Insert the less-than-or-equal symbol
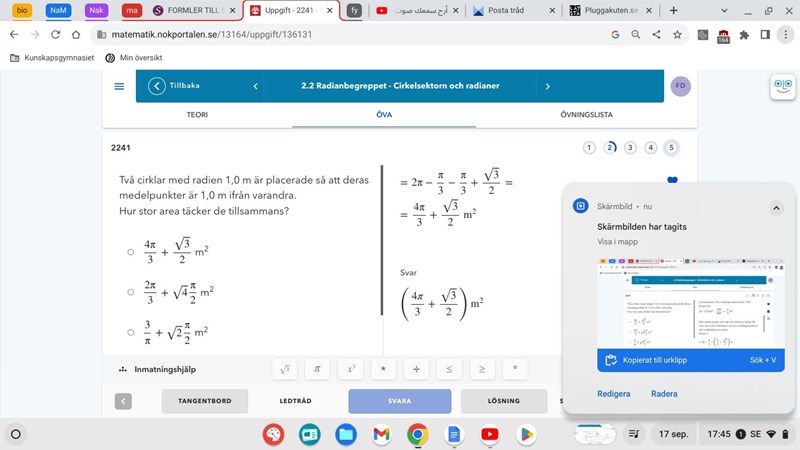Viewport: 800px width, 450px height. click(449, 369)
